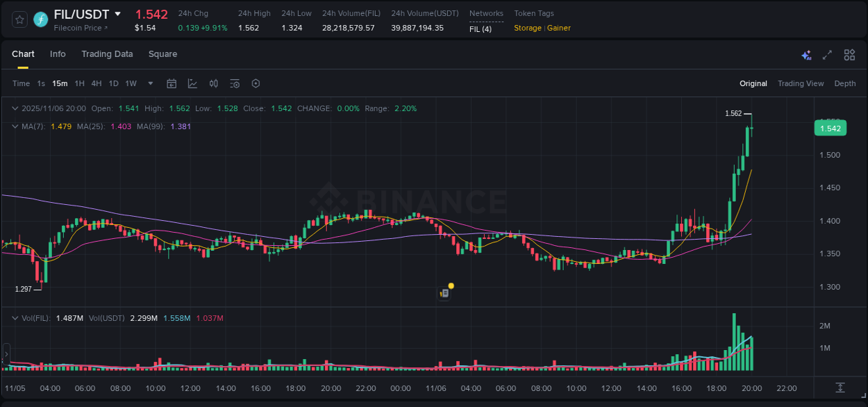The image size is (868, 407).
Task: Collapse the OHLC info row chevron
Action: click(15, 108)
